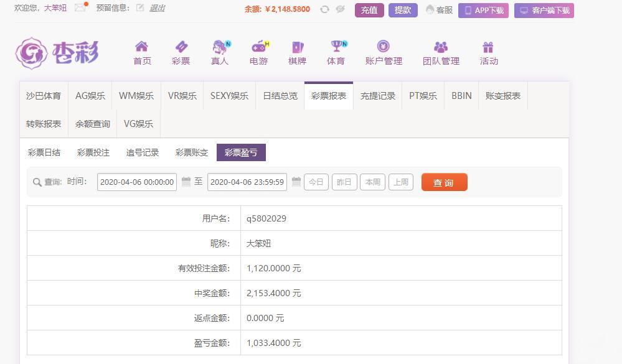The image size is (622, 364).
Task: Open 彩票日结 sub-tab
Action: click(44, 152)
